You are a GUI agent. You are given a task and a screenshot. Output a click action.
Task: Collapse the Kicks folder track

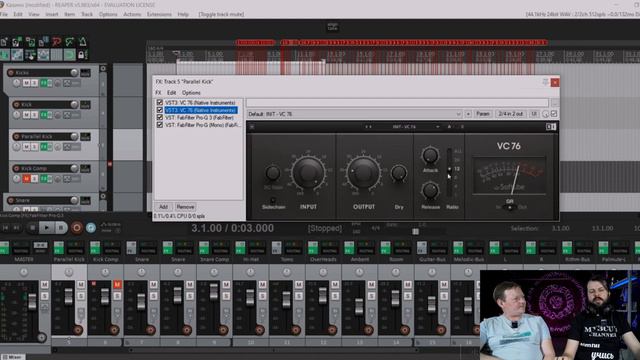click(x=103, y=69)
